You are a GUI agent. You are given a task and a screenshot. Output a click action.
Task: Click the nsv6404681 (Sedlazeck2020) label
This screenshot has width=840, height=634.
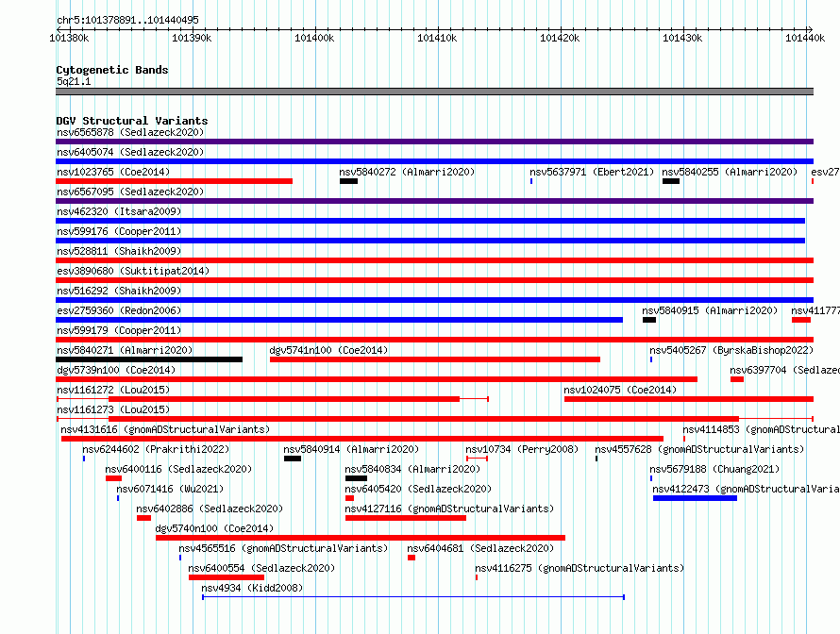click(x=480, y=548)
